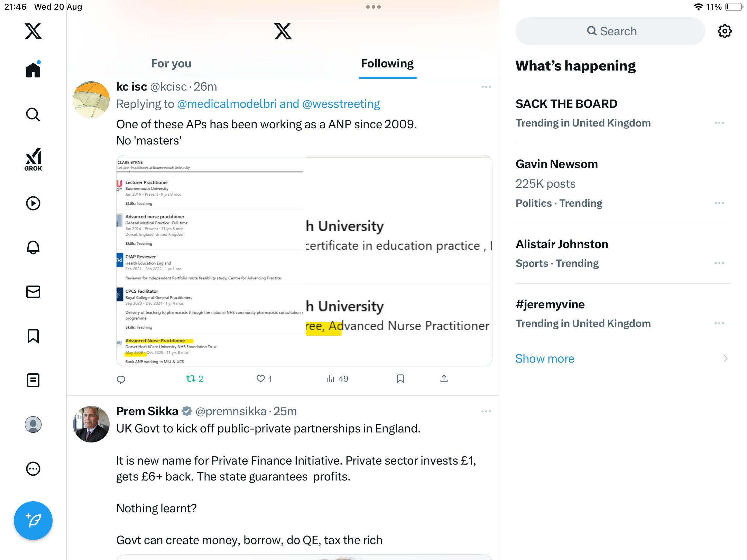Open Messages envelope in sidebar

click(x=33, y=292)
